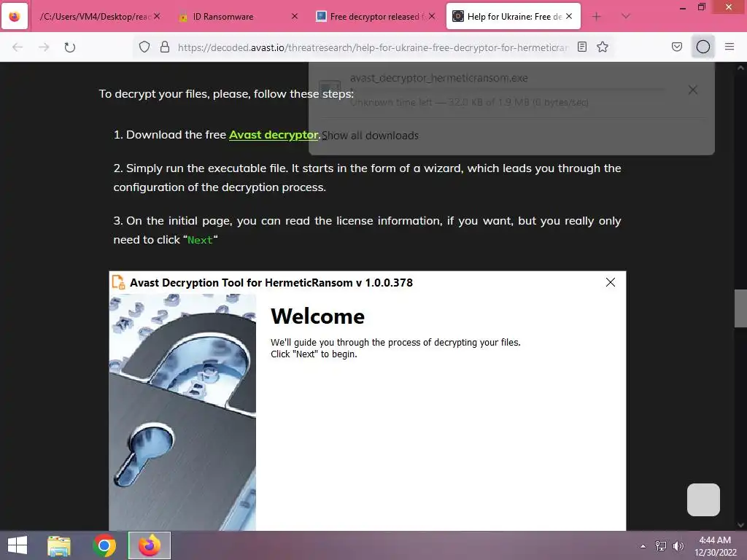Click Firefox taskbar icon
Screen dimensions: 747x560
pyautogui.click(x=150, y=545)
